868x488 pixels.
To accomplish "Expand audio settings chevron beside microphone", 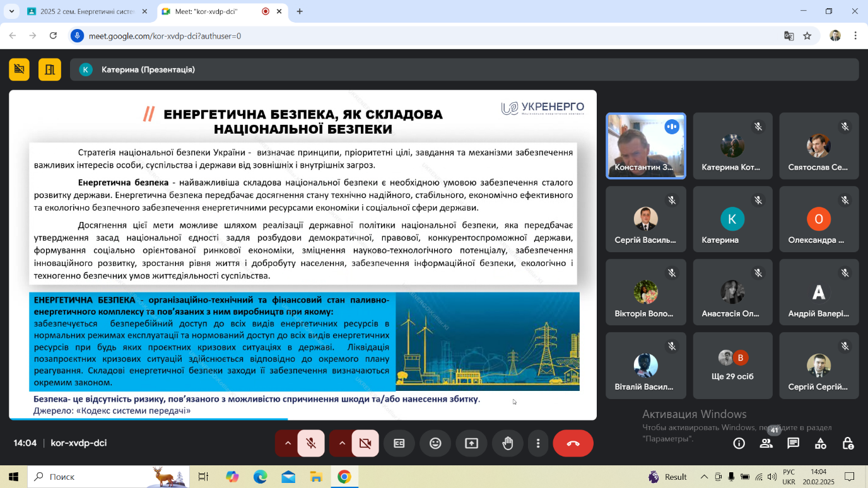I will 288,443.
